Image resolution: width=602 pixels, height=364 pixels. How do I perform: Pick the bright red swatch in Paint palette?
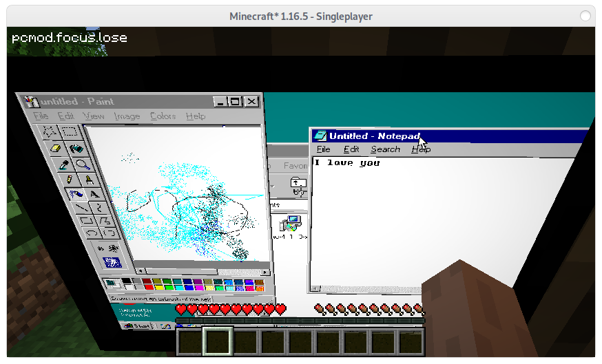[149, 288]
